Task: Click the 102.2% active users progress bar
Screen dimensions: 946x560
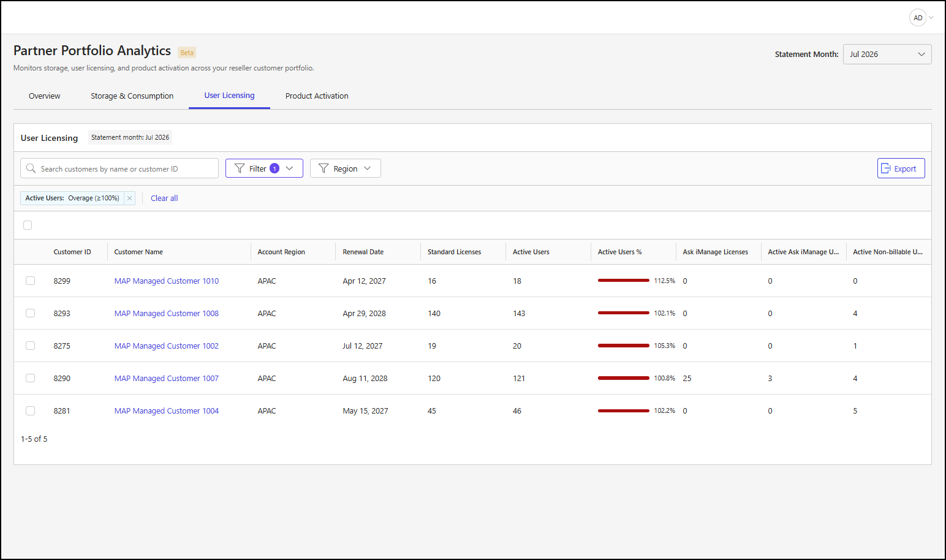Action: (623, 411)
